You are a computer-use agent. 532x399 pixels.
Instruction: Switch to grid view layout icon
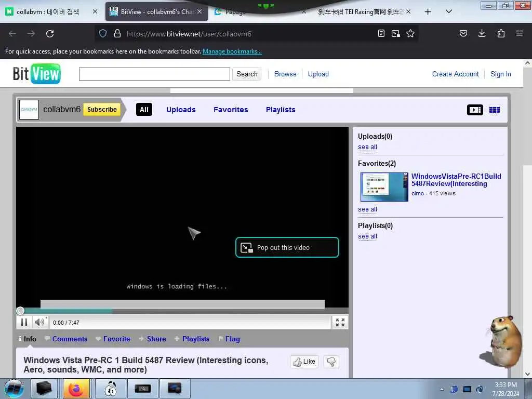coord(495,110)
